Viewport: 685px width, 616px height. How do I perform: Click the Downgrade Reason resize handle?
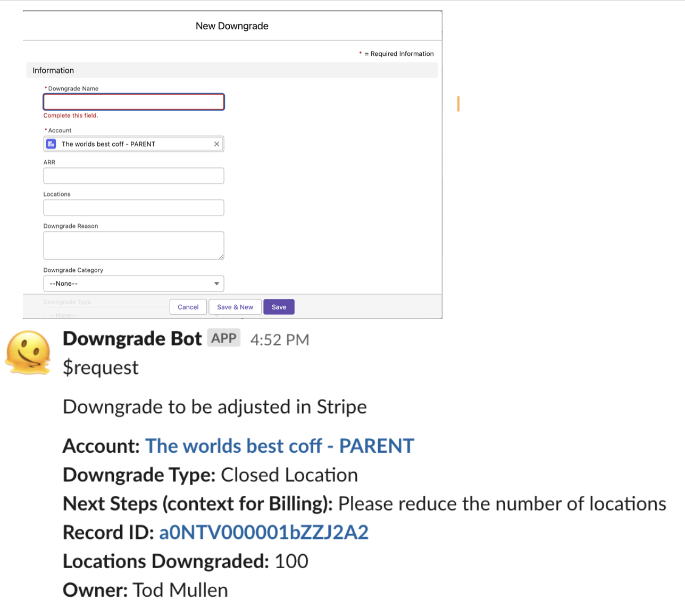221,256
